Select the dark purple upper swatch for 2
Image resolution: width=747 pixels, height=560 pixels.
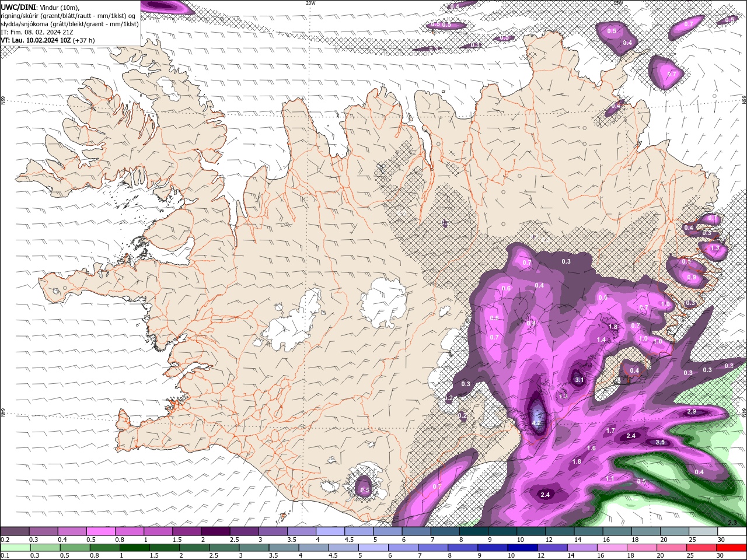(x=215, y=531)
